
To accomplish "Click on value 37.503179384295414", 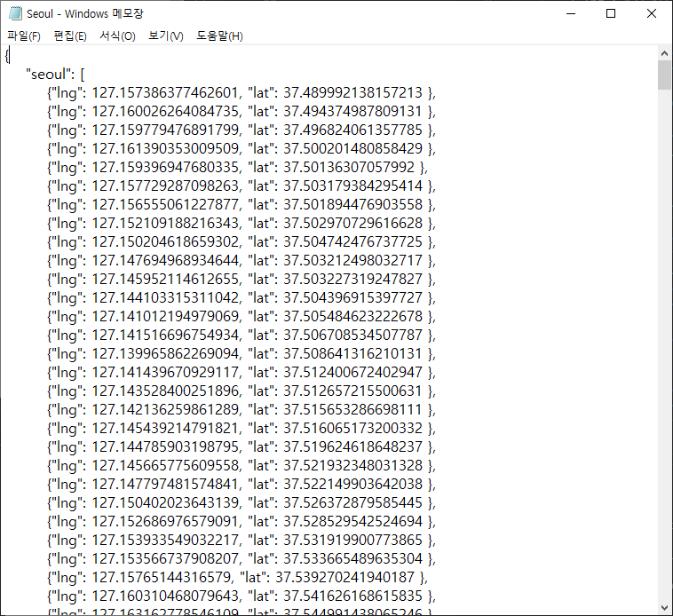I will click(352, 186).
